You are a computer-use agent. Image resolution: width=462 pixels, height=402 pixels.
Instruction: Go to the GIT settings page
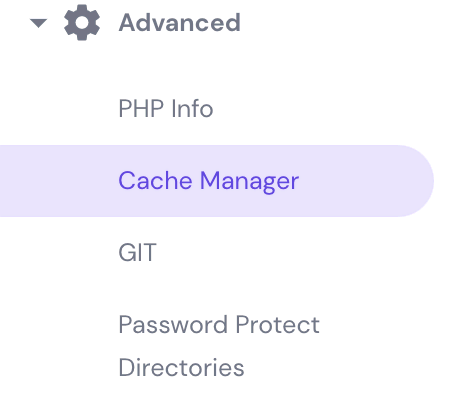coord(137,252)
